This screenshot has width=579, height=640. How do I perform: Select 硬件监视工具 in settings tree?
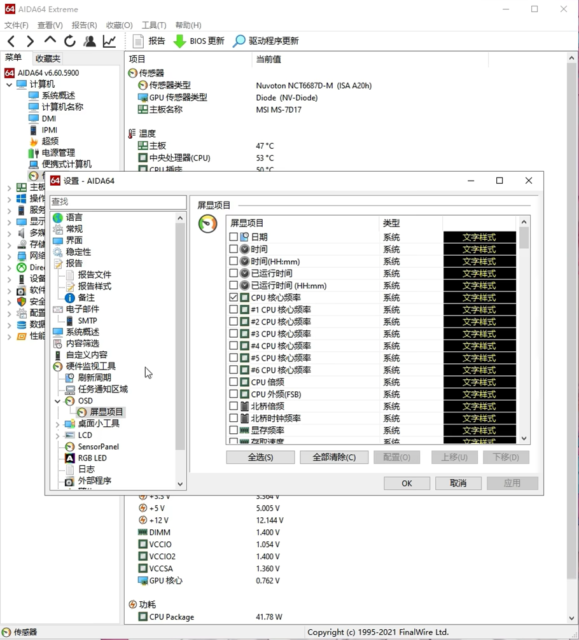coord(91,366)
